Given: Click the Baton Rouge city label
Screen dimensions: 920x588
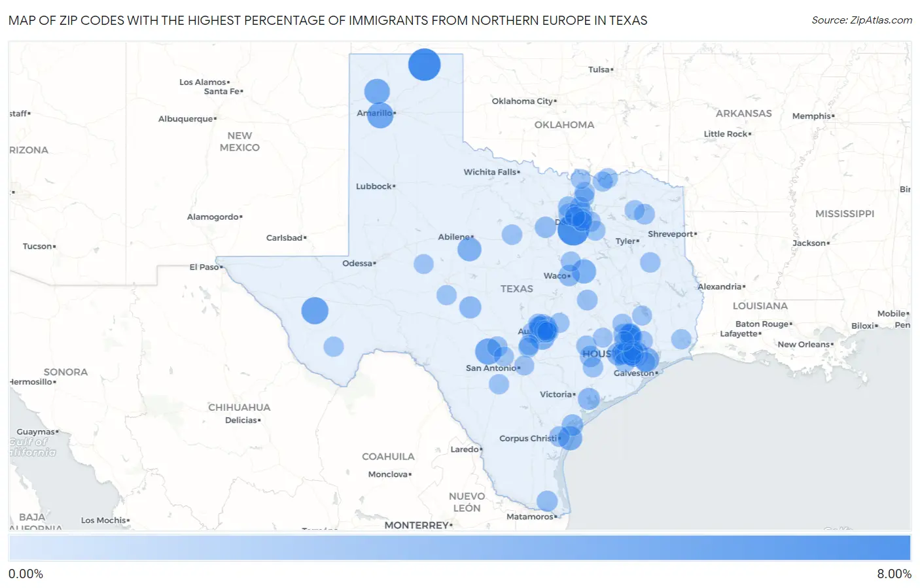Looking at the screenshot, I should (x=762, y=324).
